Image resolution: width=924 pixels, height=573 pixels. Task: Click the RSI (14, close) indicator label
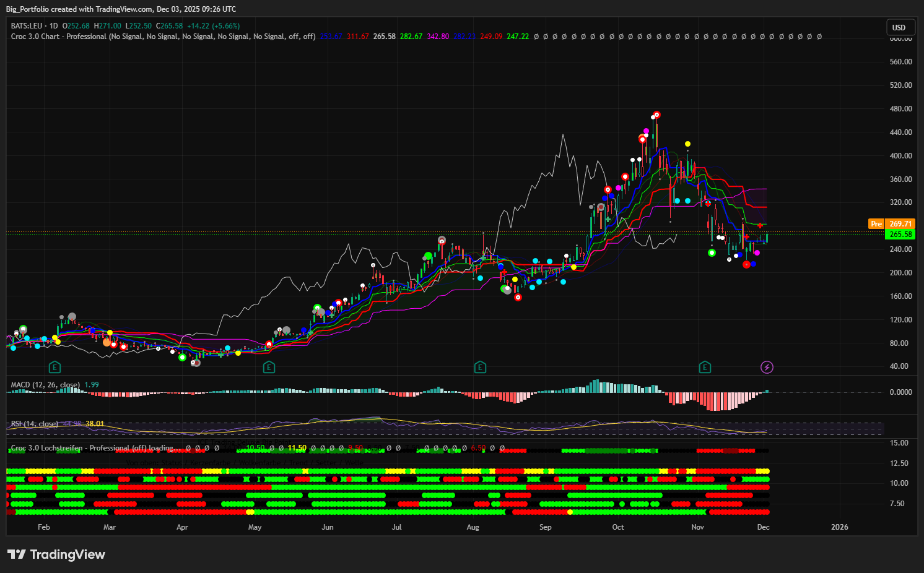(35, 424)
